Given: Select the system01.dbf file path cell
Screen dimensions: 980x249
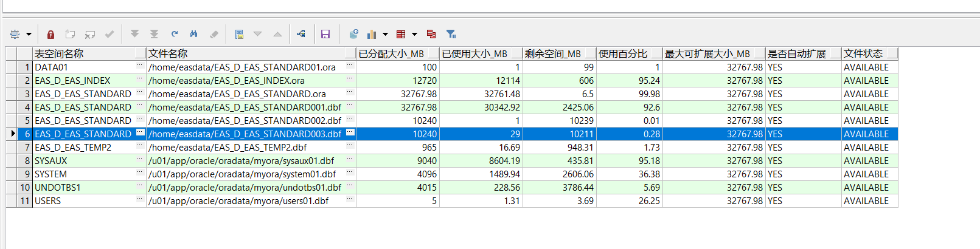Looking at the screenshot, I should pyautogui.click(x=251, y=174).
